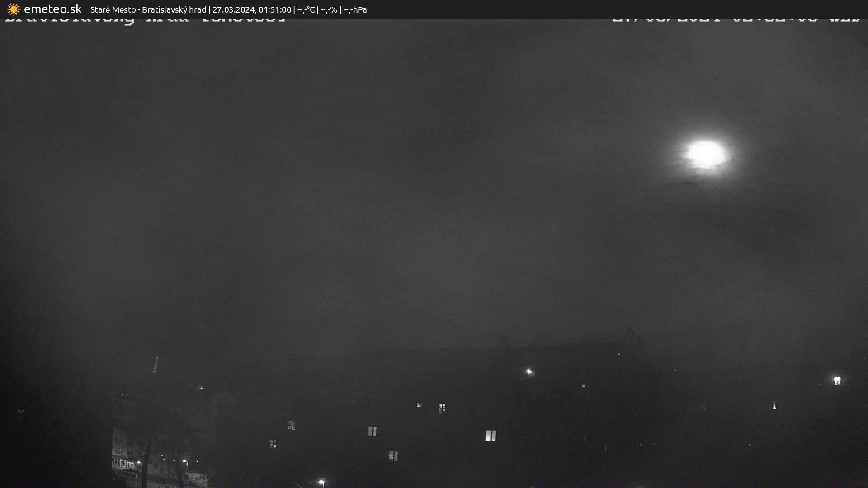Click the temperature reading in the header
The width and height of the screenshot is (868, 488).
click(x=306, y=9)
